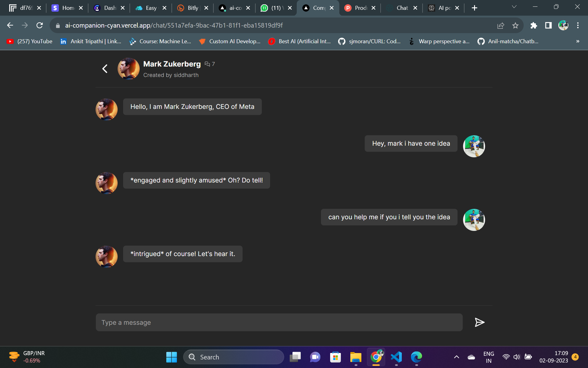The height and width of the screenshot is (368, 588).
Task: Open Course: Machine Learning bookmark
Action: [160, 41]
